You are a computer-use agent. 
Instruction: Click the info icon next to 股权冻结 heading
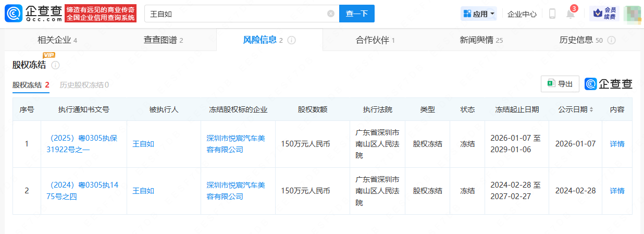point(56,65)
